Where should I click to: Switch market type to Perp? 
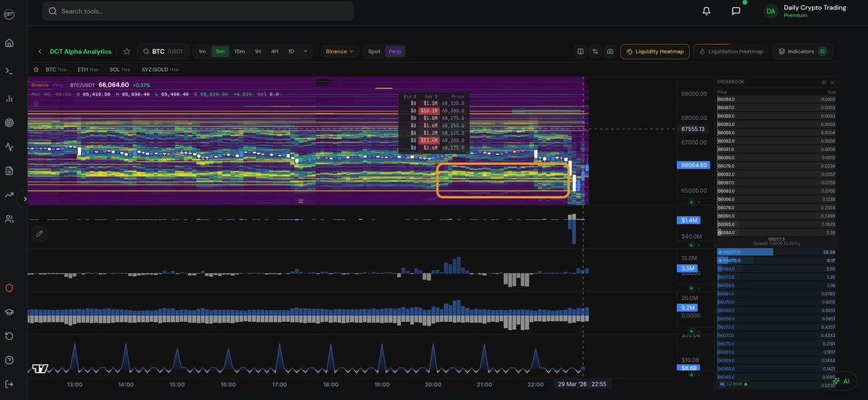pos(395,51)
